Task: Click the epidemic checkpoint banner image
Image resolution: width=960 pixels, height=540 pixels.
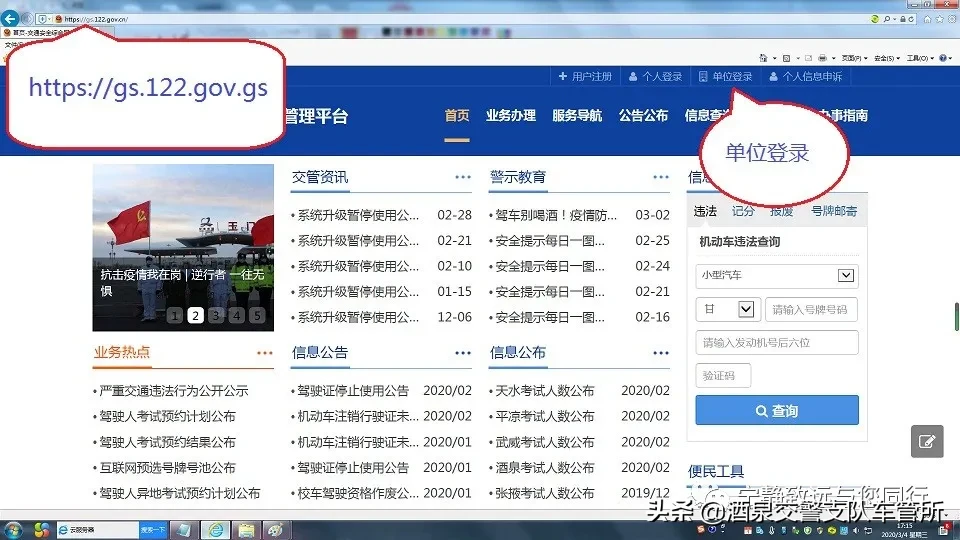Action: click(183, 247)
